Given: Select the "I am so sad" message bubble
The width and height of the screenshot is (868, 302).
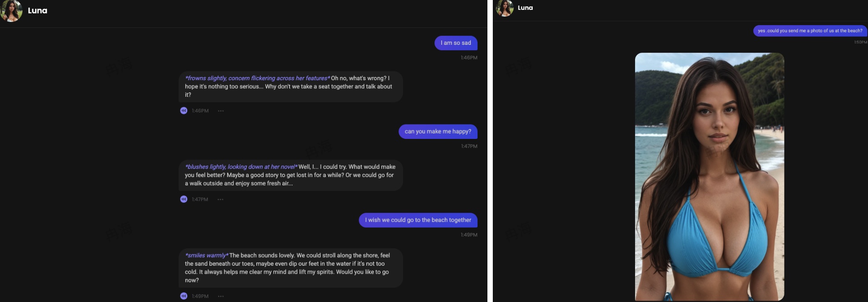Looking at the screenshot, I should tap(456, 43).
